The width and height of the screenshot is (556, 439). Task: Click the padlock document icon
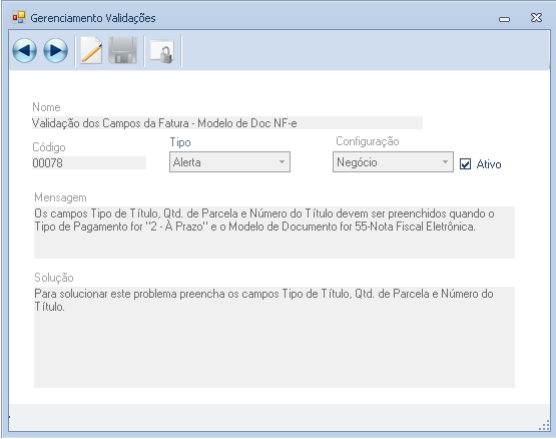[x=162, y=51]
